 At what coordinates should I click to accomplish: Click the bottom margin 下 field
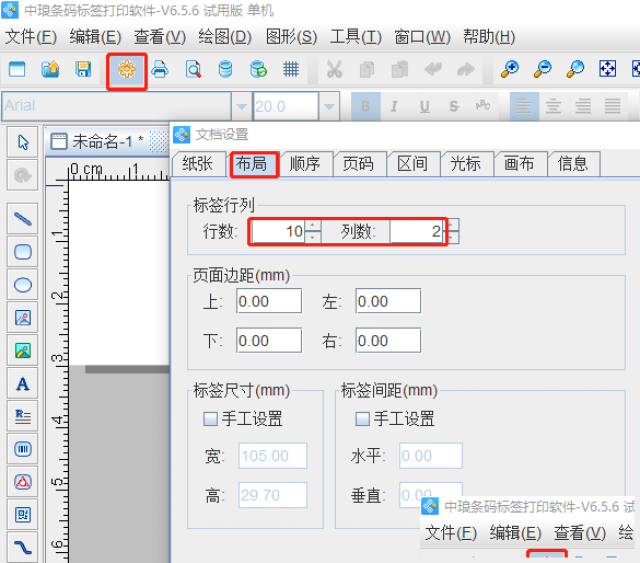click(x=269, y=340)
